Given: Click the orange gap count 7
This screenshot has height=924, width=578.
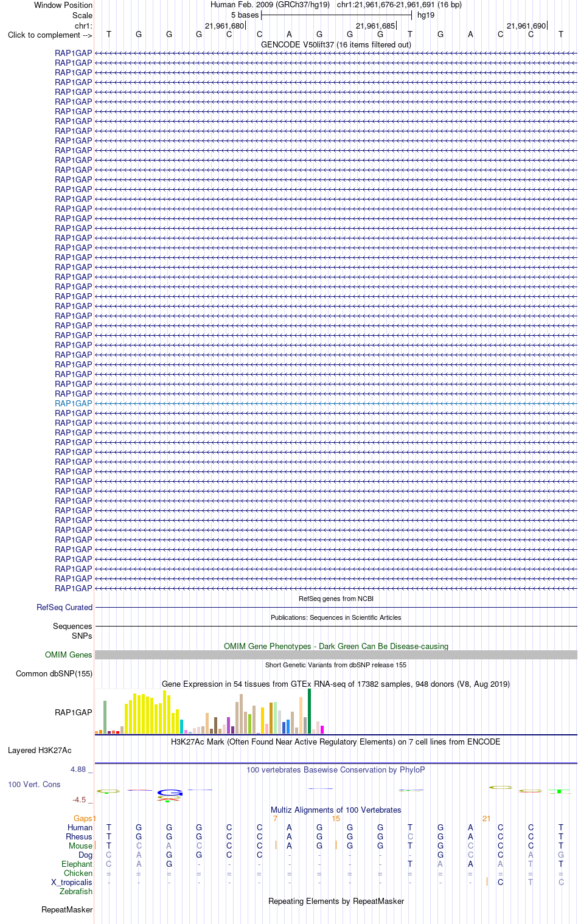Looking at the screenshot, I should coord(275,818).
